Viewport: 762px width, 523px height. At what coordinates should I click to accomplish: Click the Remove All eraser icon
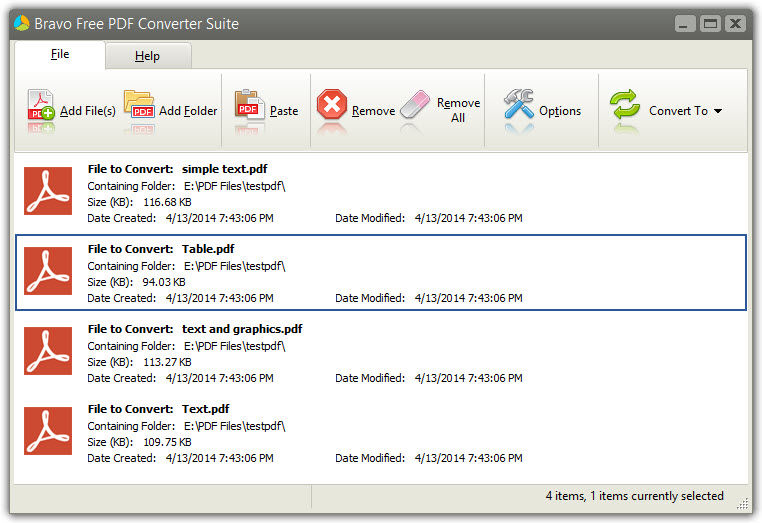coord(416,105)
